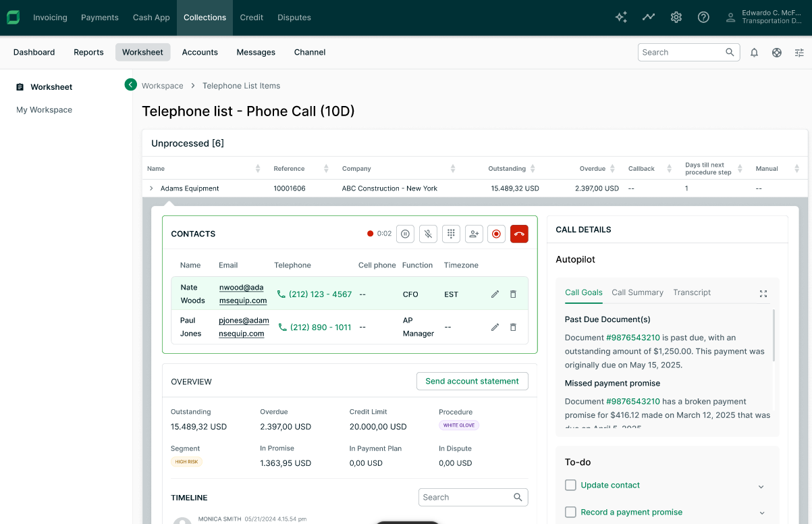Image resolution: width=812 pixels, height=524 pixels.
Task: Collapse the left sidebar panel
Action: [130, 84]
